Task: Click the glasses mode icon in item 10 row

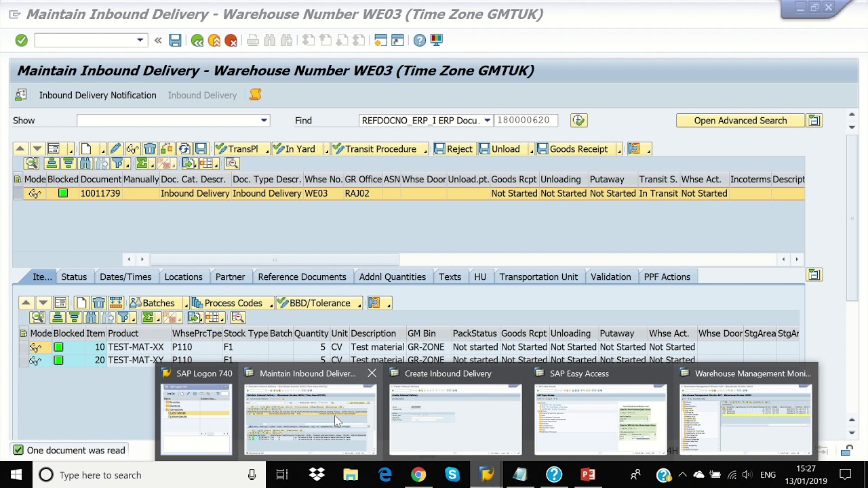Action: click(x=35, y=347)
